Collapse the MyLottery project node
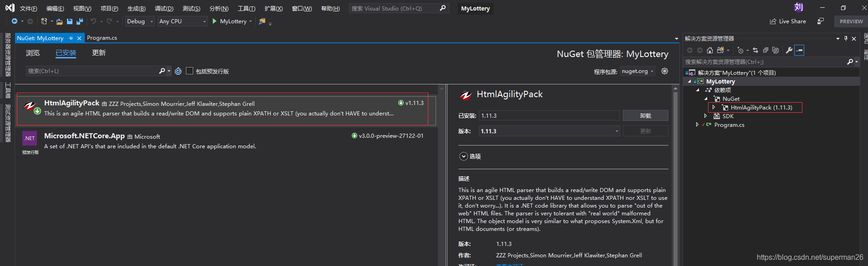The height and width of the screenshot is (266, 868). click(689, 82)
